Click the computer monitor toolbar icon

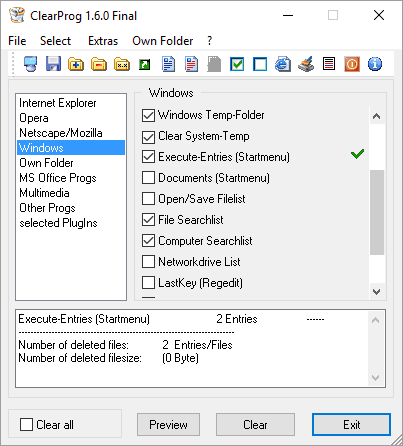(x=30, y=64)
